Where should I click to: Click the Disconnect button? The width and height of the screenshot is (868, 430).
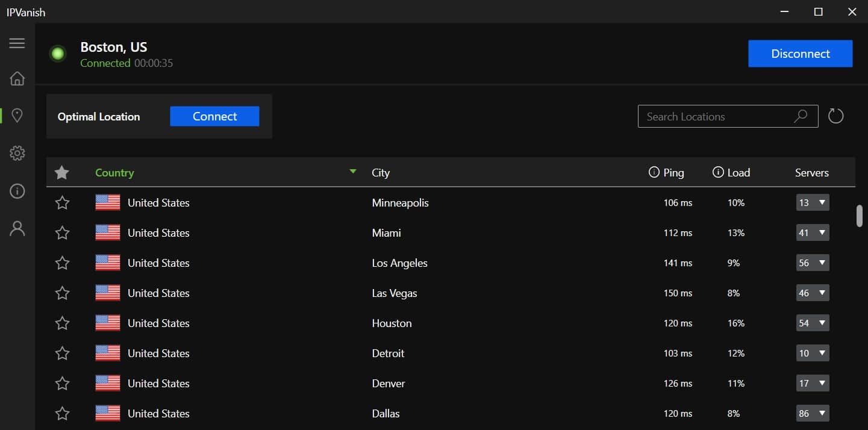(800, 54)
